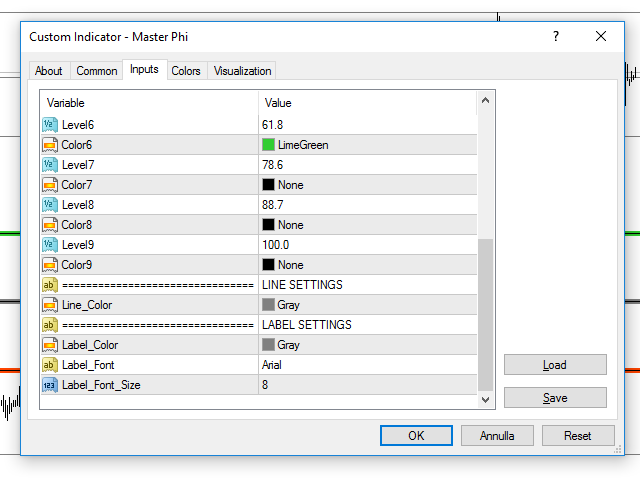The height and width of the screenshot is (480, 640).
Task: Click the string icon beside LINE SETTINGS separator
Action: pos(50,285)
